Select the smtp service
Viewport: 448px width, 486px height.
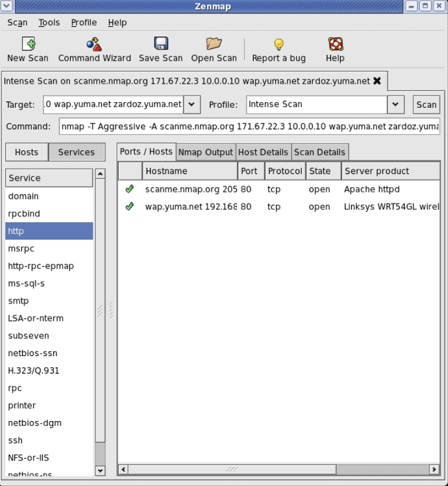[x=49, y=301]
